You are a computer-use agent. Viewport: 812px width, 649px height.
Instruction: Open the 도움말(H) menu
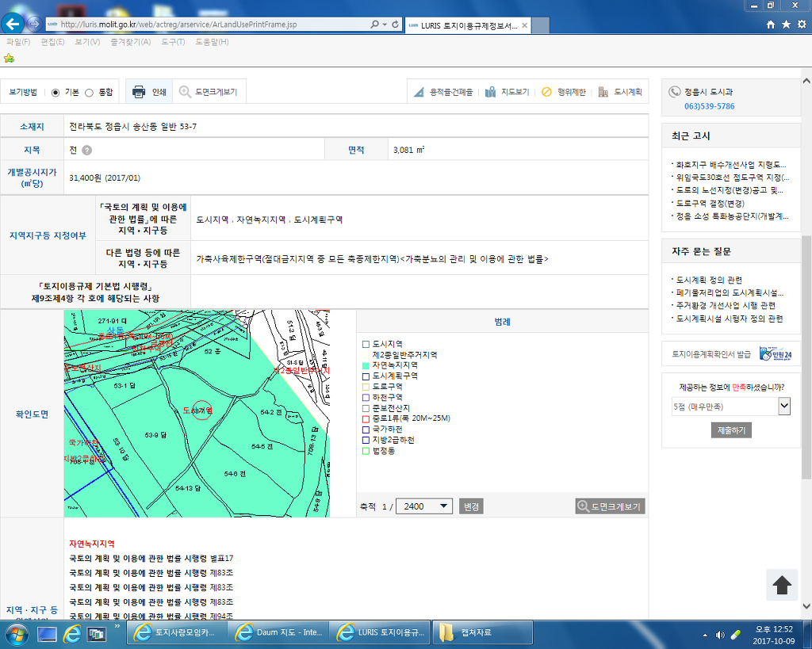(x=212, y=42)
